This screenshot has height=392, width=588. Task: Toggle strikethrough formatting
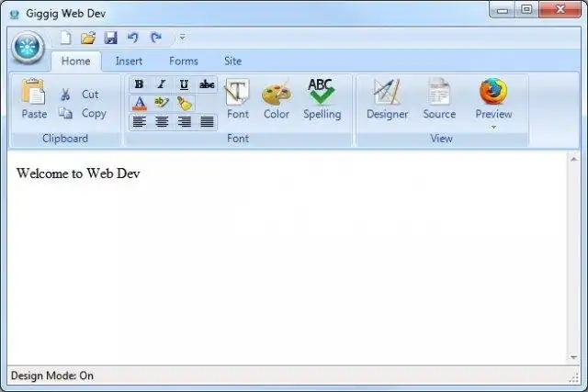click(x=207, y=84)
